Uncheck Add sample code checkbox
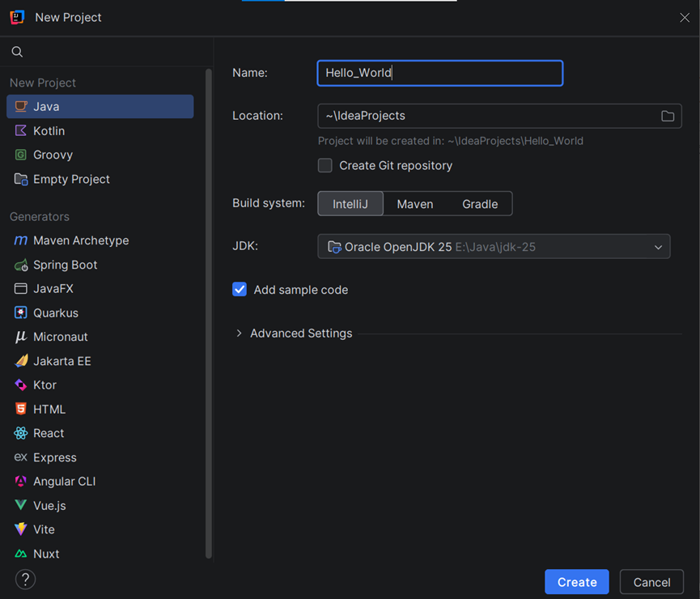The image size is (700, 599). [240, 290]
